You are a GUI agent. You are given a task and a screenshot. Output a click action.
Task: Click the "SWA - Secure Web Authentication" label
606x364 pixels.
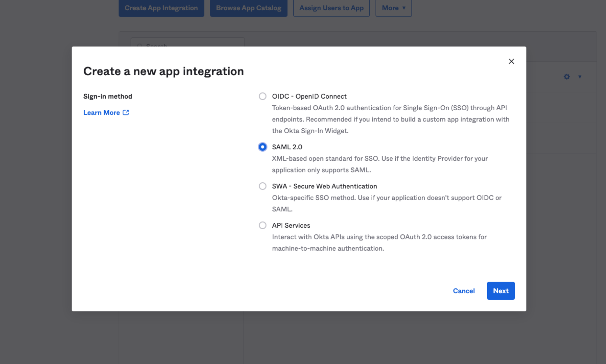click(324, 186)
